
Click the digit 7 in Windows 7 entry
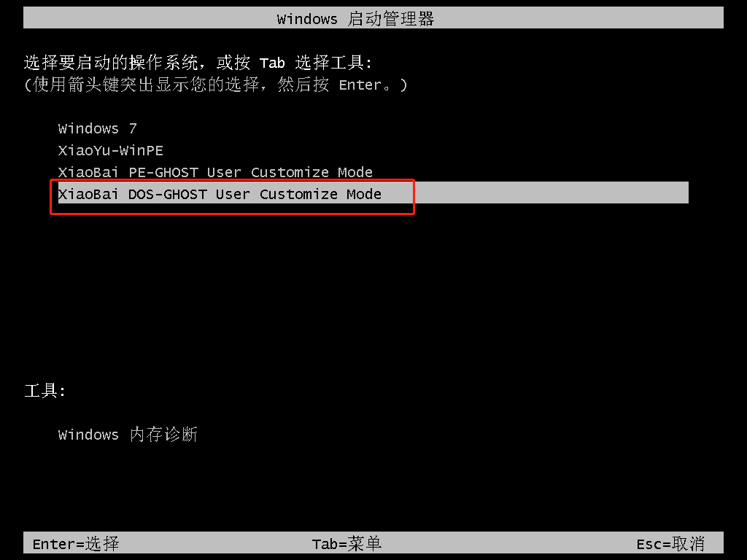[x=133, y=128]
